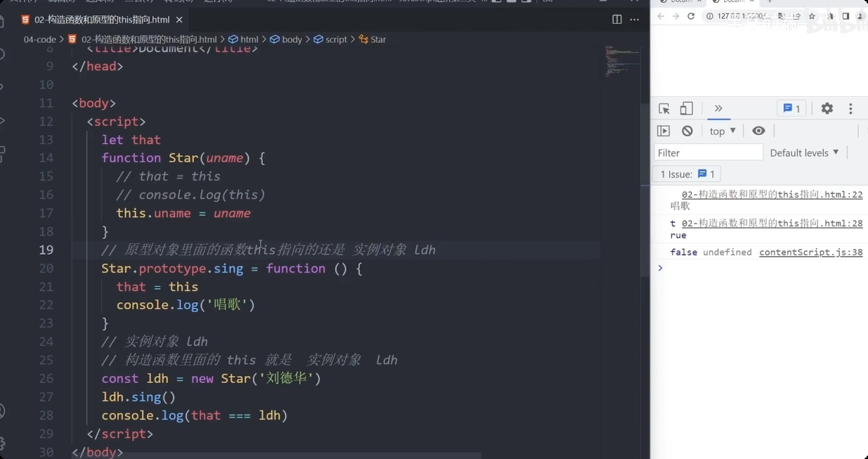Focus the console Filter field

pyautogui.click(x=708, y=153)
